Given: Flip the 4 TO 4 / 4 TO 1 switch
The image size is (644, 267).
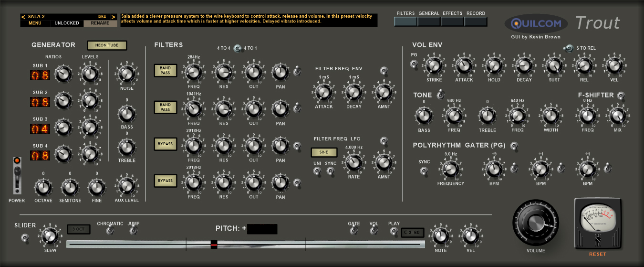Looking at the screenshot, I should 237,48.
